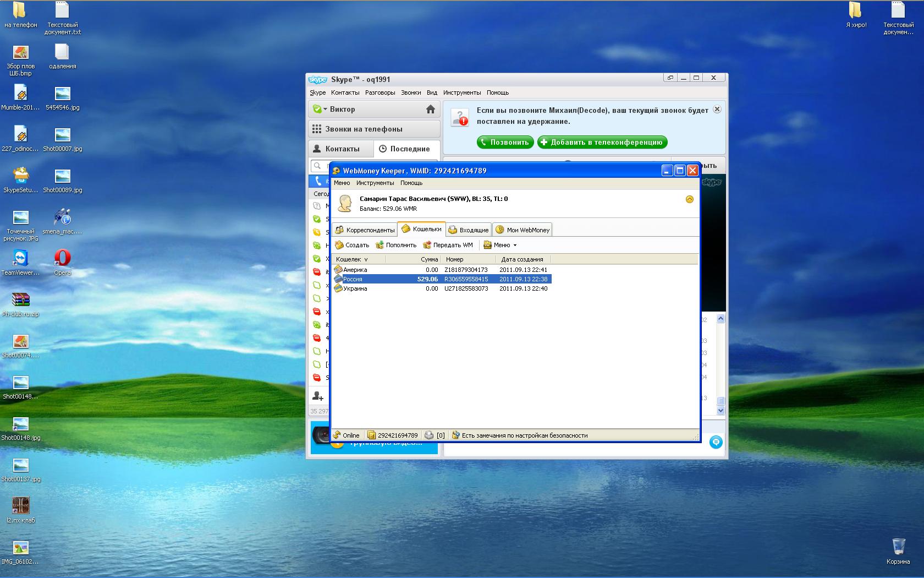Click the Skype chat bubble icon
The height and width of the screenshot is (578, 924).
click(x=716, y=442)
